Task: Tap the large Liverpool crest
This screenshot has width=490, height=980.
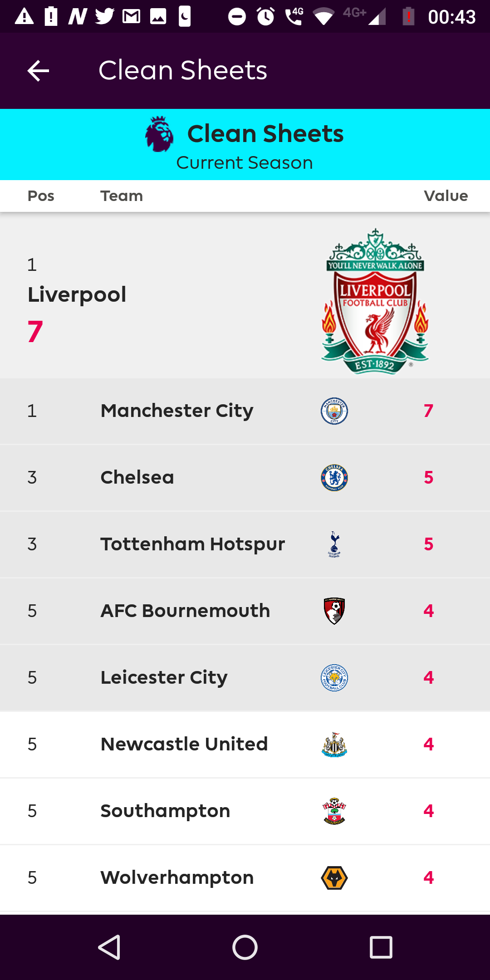Action: click(x=375, y=301)
